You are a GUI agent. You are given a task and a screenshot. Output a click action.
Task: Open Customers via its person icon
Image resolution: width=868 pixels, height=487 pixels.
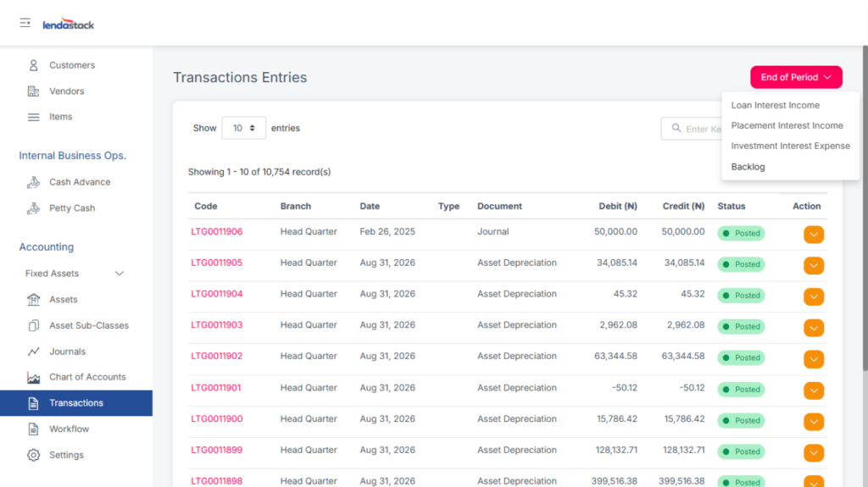point(34,65)
